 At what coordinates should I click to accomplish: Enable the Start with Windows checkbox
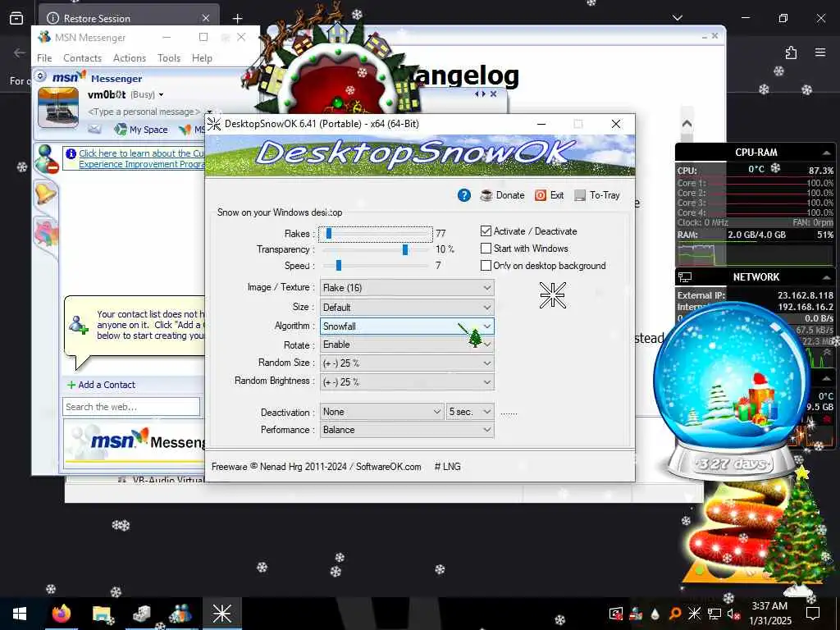coord(486,249)
